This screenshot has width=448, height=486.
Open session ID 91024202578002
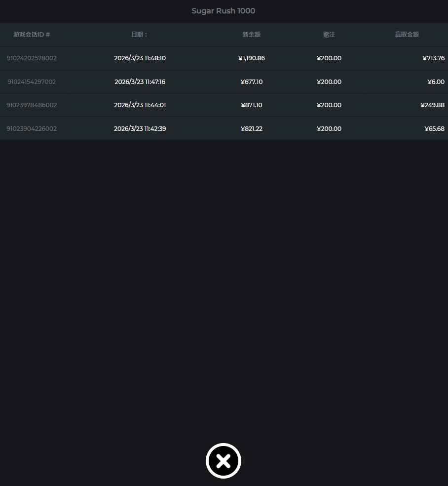click(32, 58)
